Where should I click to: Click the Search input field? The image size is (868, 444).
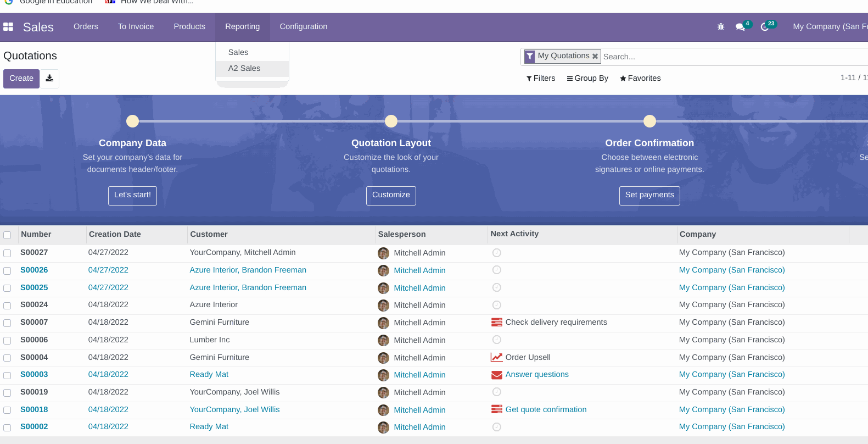(x=735, y=57)
